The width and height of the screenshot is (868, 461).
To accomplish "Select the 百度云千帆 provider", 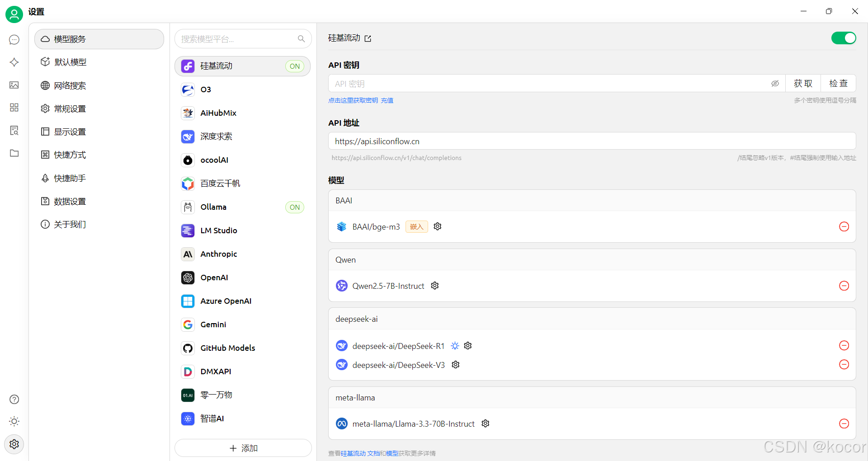I will tap(243, 183).
